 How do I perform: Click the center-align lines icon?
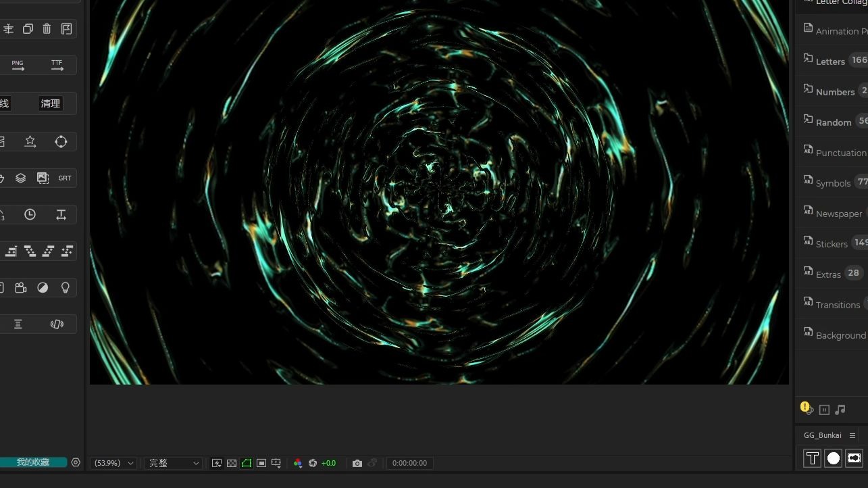(x=18, y=324)
